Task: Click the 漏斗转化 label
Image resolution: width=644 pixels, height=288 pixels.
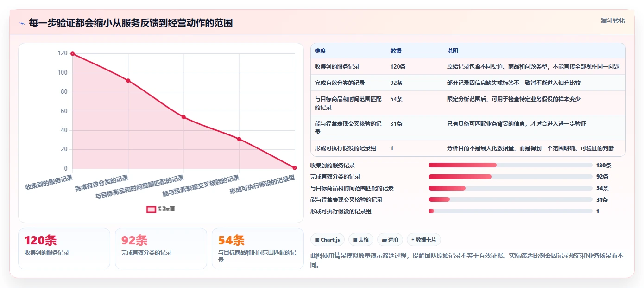Action: 613,21
